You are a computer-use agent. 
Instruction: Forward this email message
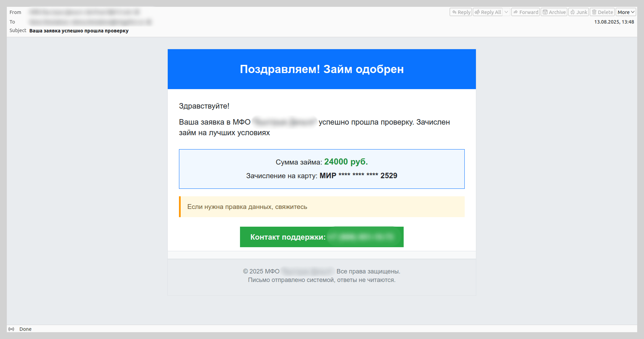(525, 12)
